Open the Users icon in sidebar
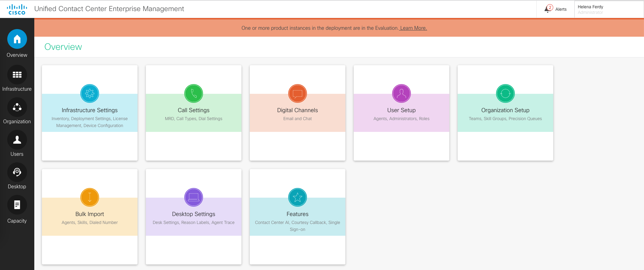Screen dimensions: 644x270 [17, 140]
